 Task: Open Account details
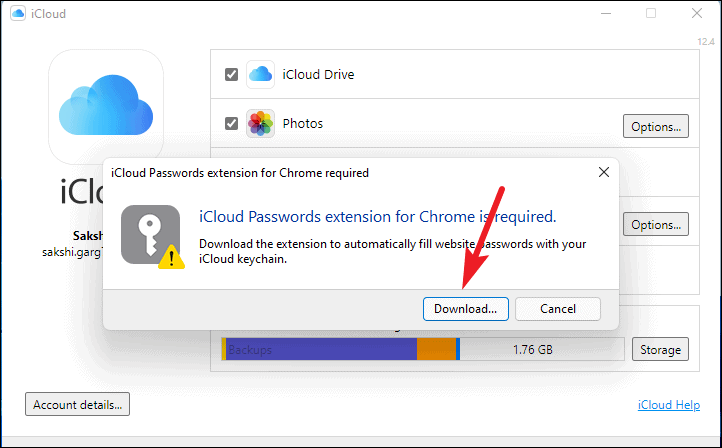tap(77, 404)
